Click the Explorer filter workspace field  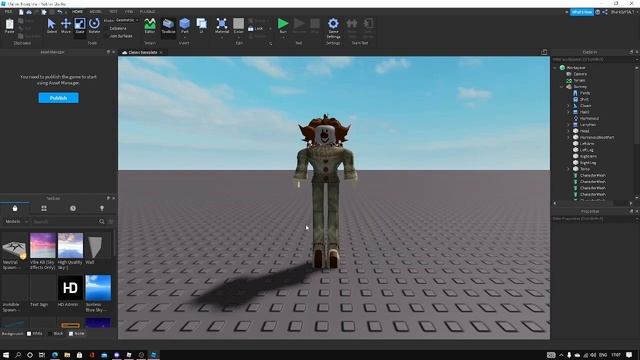[x=592, y=60]
